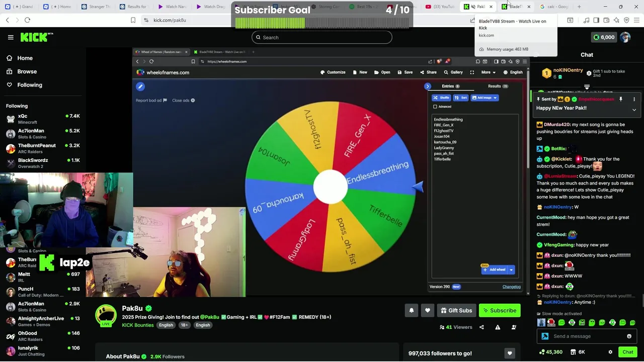Open the user profile avatar
This screenshot has width=644, height=362.
coord(625,37)
